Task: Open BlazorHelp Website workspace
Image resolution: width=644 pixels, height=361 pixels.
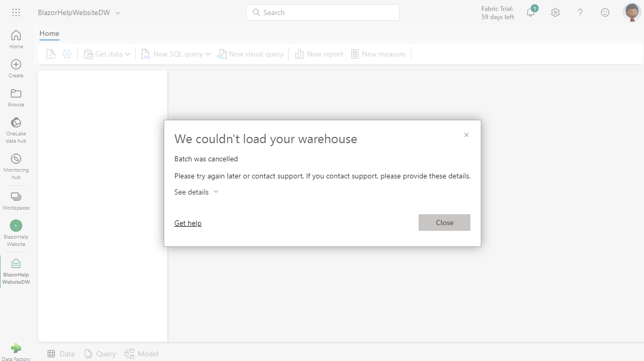Action: [x=16, y=233]
